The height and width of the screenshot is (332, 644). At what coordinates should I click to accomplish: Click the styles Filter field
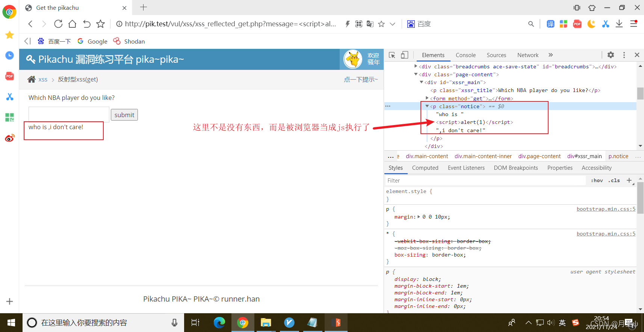(x=485, y=181)
